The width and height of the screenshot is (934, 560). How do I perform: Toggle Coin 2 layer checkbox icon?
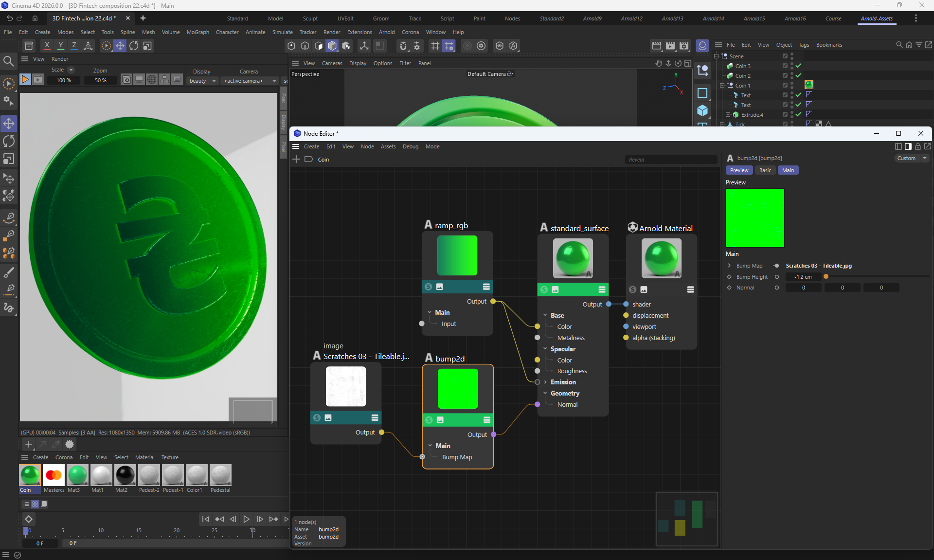785,75
